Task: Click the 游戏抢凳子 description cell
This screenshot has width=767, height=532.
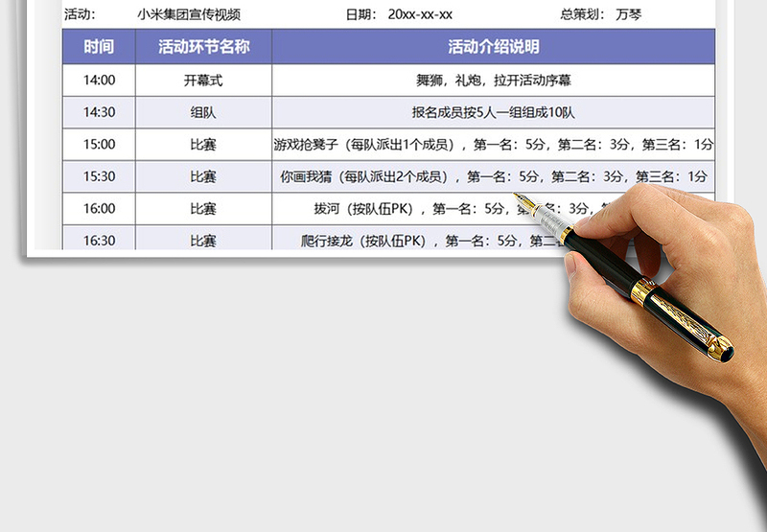Action: [x=494, y=145]
